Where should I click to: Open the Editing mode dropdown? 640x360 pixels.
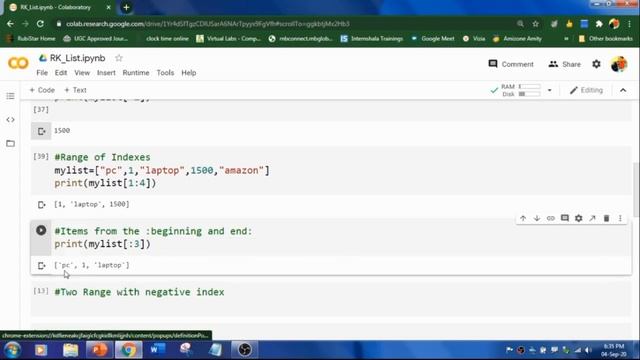[587, 90]
